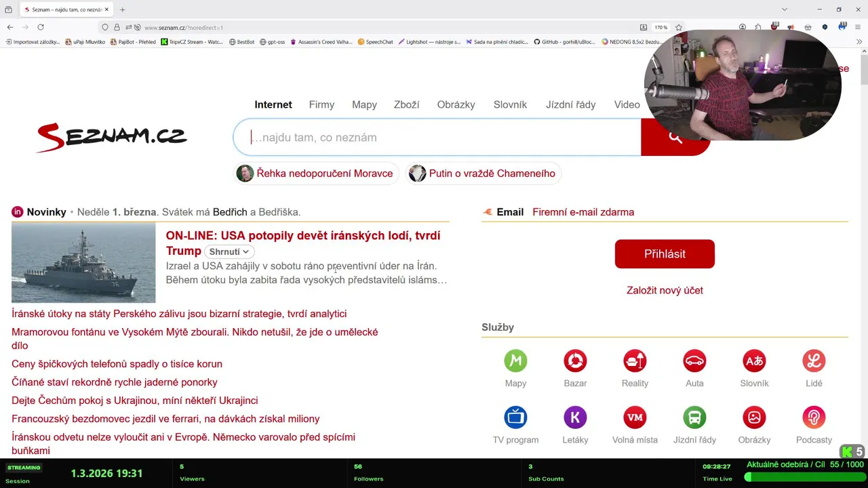The image size is (868, 488).
Task: Bookmark page with star icon
Action: click(x=679, y=27)
